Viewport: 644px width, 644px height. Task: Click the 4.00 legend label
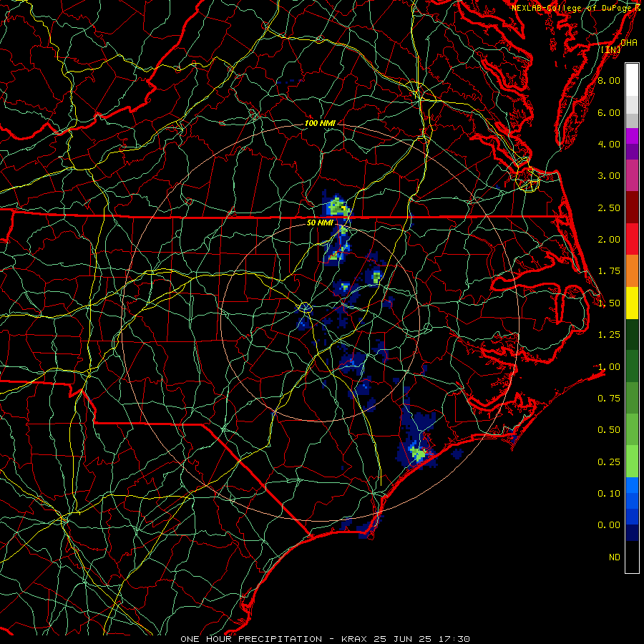click(x=609, y=144)
